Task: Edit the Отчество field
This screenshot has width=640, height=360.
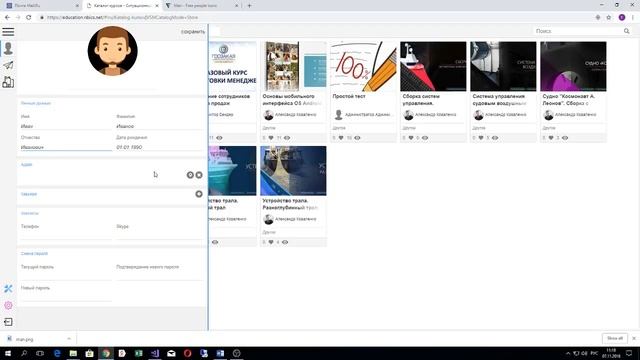Action: coord(66,147)
